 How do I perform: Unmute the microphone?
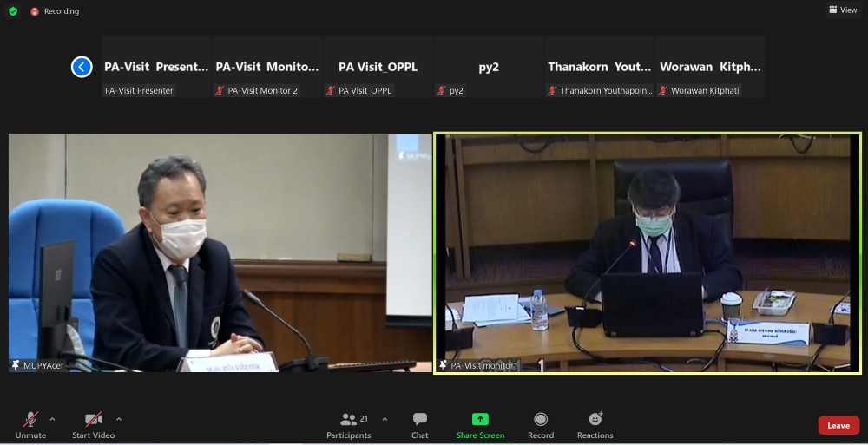point(30,424)
